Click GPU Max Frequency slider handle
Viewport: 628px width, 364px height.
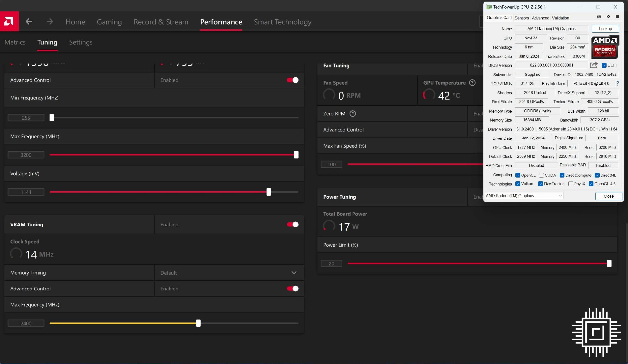click(296, 155)
